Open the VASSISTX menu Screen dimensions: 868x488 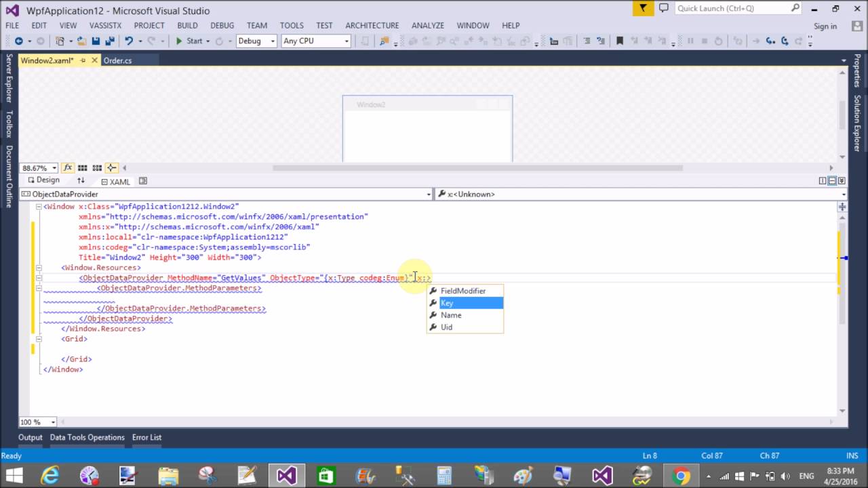(105, 25)
